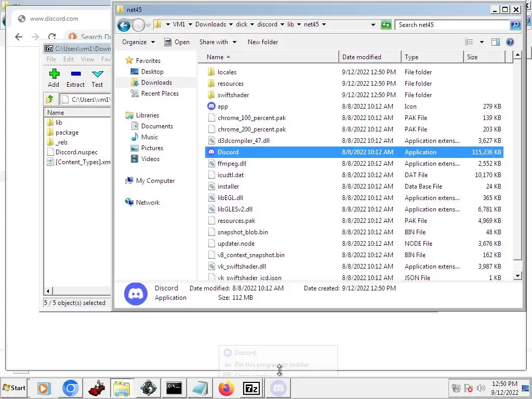532x399 pixels.
Task: Click the Explorer Back navigation button
Action: click(124, 25)
